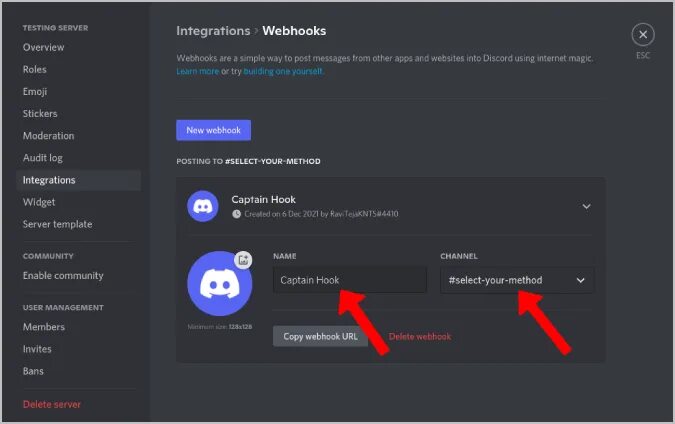Open Audit log

[43, 158]
